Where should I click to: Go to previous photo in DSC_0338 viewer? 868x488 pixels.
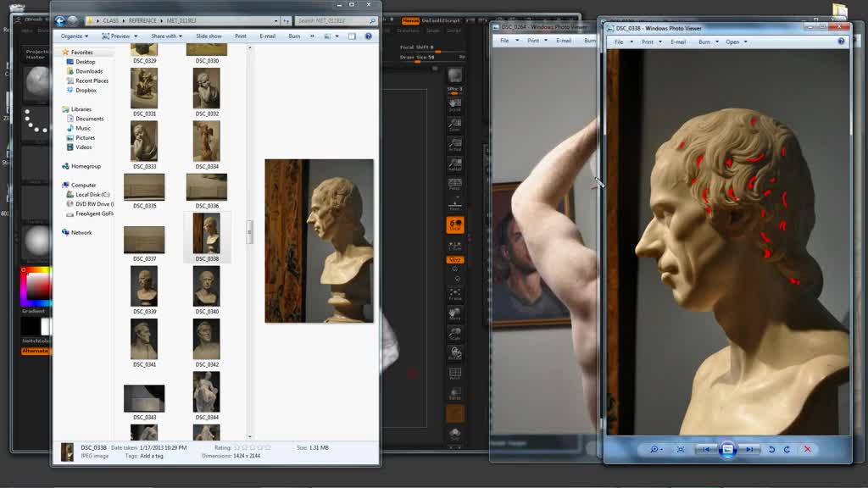(x=706, y=449)
